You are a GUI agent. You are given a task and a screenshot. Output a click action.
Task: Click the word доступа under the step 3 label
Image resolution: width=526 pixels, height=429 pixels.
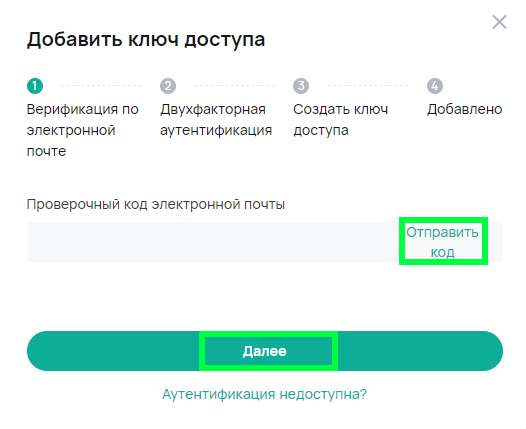coord(321,130)
